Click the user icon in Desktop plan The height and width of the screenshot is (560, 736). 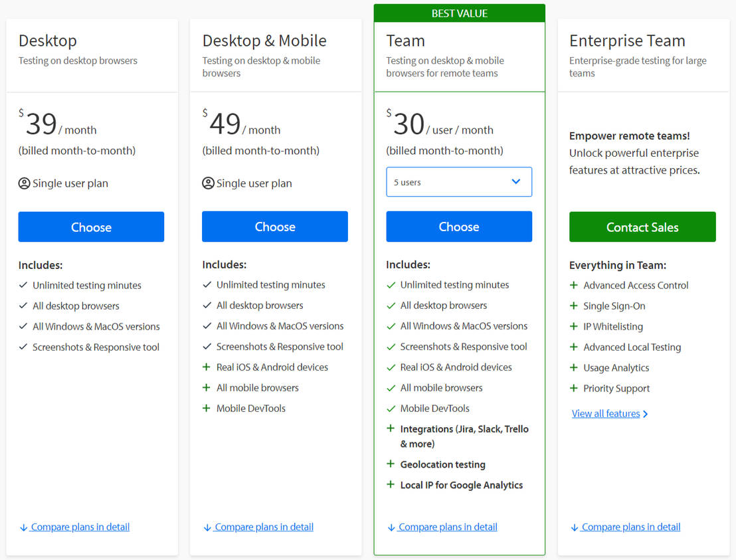[x=25, y=183]
